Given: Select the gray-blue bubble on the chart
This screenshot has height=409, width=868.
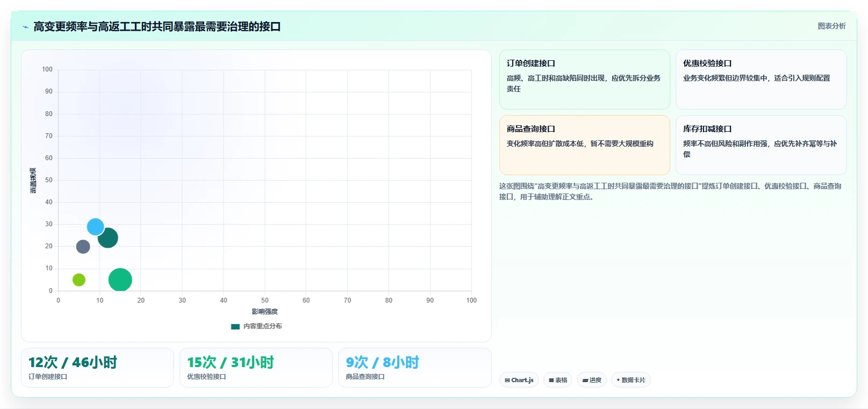Looking at the screenshot, I should click(x=83, y=247).
